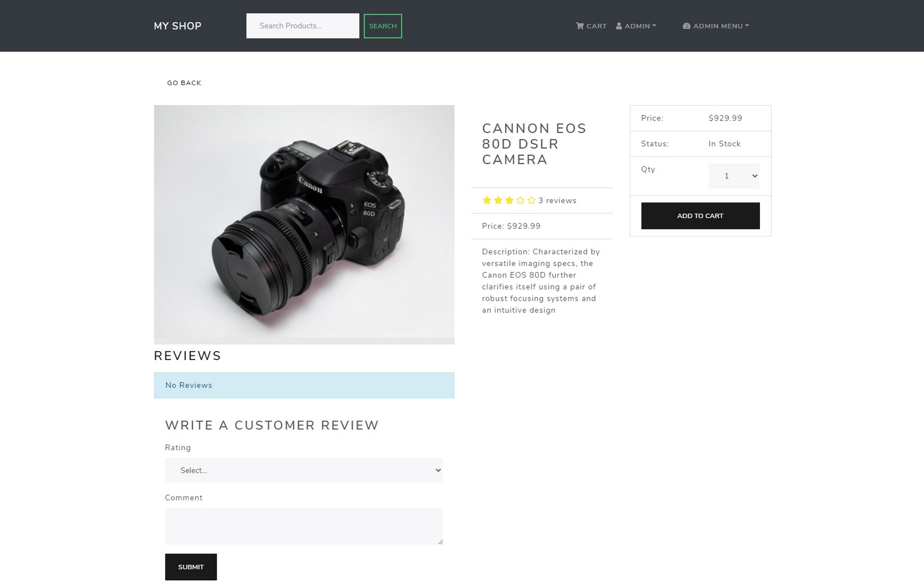924x582 pixels.
Task: Expand the Admin user dropdown caret
Action: click(654, 26)
